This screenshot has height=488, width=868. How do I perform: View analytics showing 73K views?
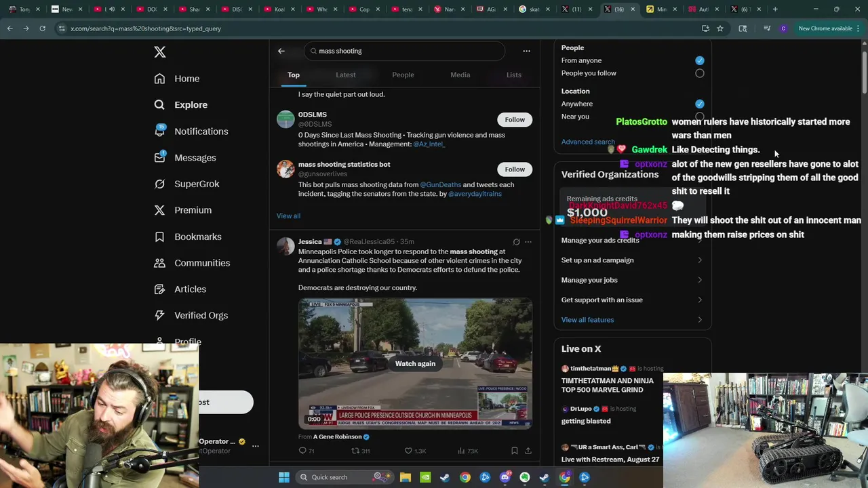tap(468, 451)
